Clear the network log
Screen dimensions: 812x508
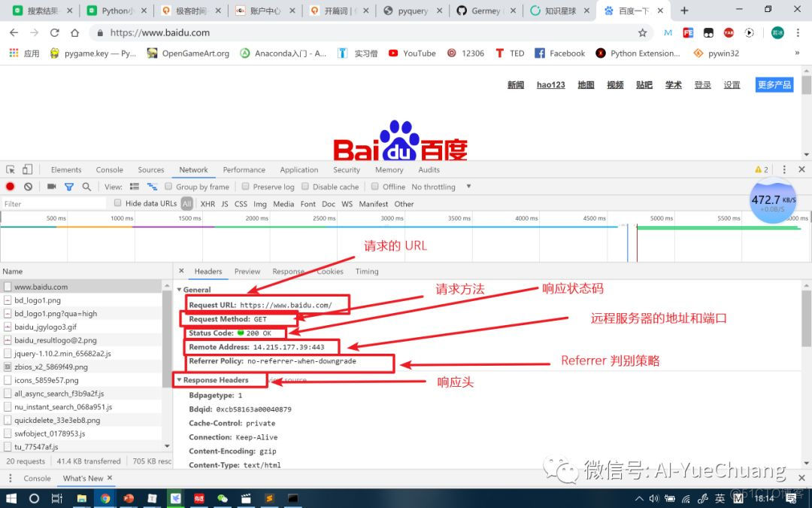point(29,187)
